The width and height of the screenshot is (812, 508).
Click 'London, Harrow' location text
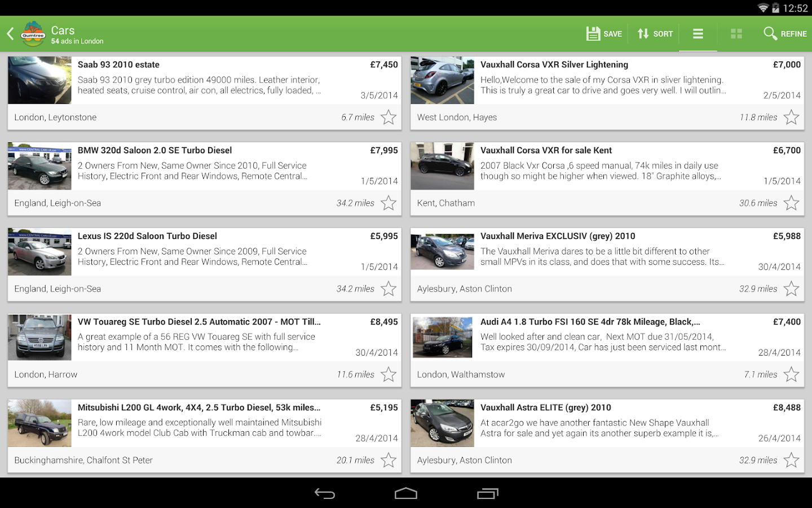(46, 375)
